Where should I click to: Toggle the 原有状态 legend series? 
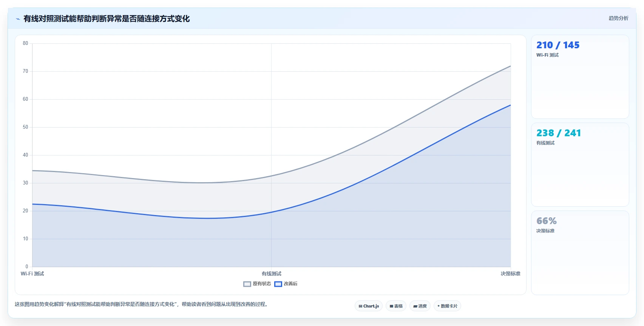[257, 284]
